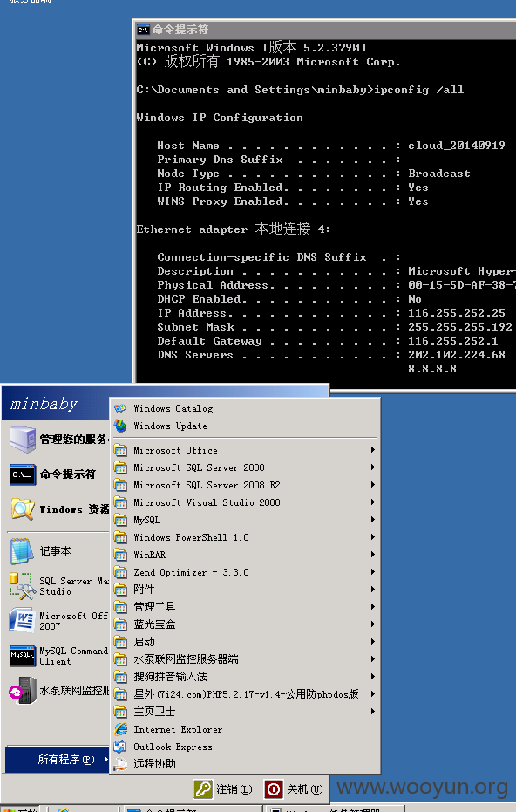516x812 pixels.
Task: Click the 管理您的服务器 server icon
Action: tap(23, 440)
